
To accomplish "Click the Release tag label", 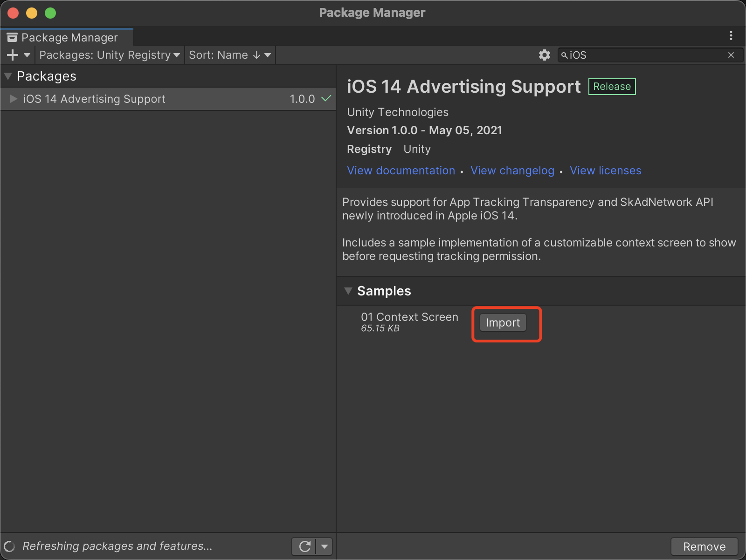I will [x=612, y=87].
